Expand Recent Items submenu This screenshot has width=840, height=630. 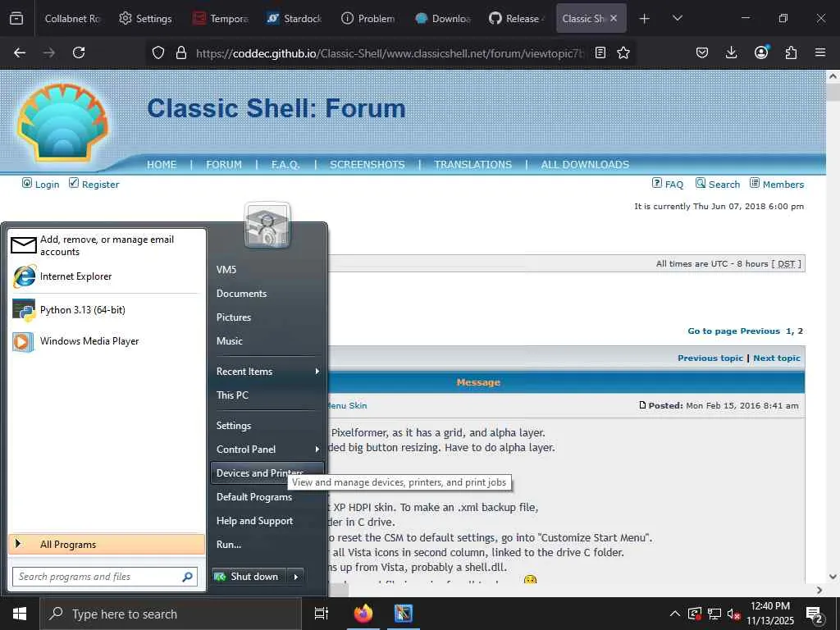click(267, 372)
